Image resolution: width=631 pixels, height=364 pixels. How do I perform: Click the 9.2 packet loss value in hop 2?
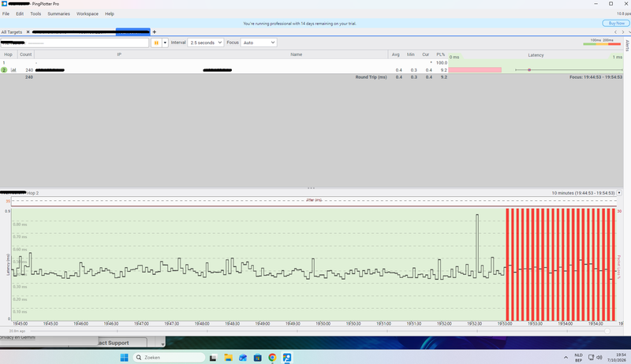click(443, 70)
